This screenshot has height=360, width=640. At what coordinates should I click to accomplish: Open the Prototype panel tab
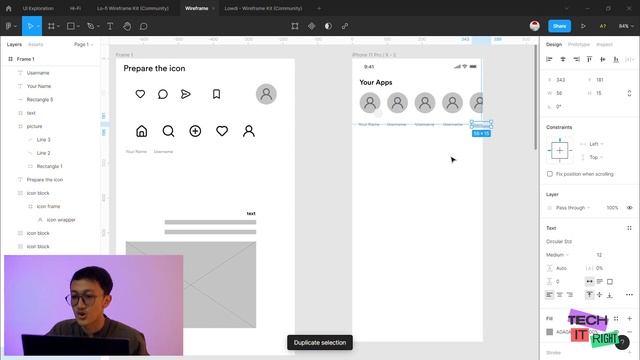click(x=579, y=44)
